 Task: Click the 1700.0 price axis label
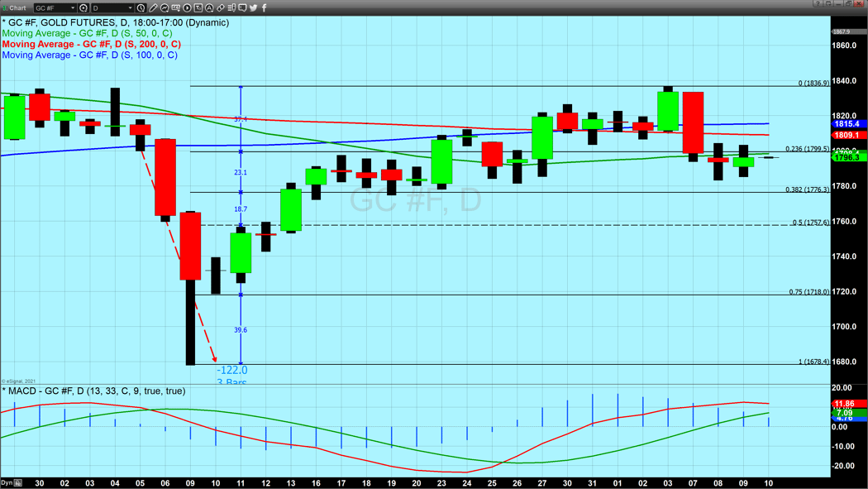tap(844, 327)
